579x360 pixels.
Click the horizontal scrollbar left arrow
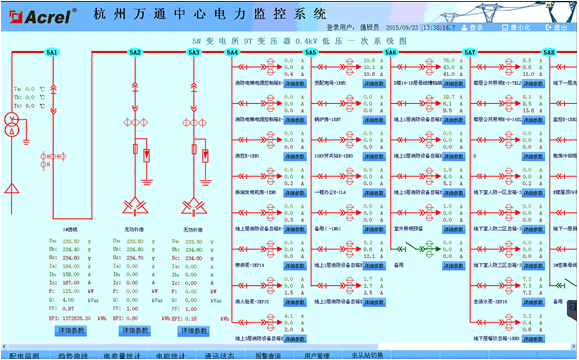4,346
